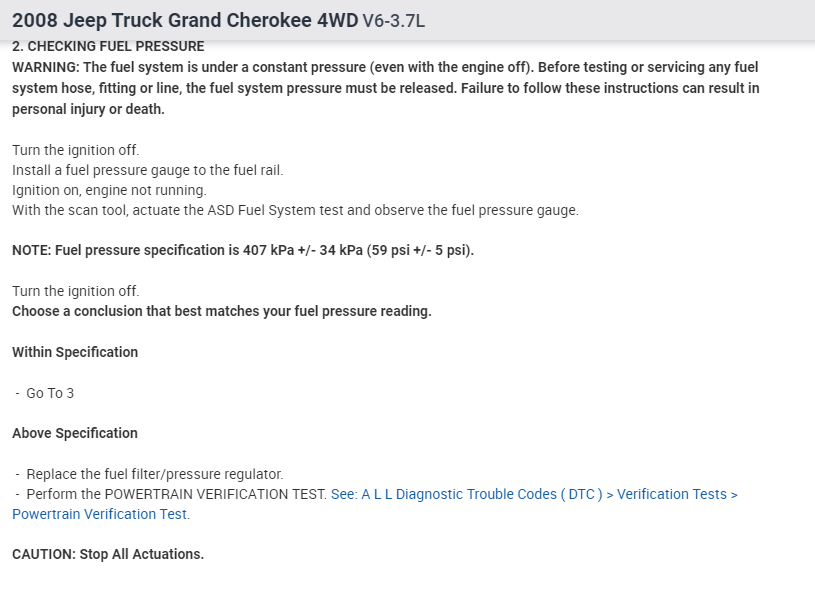Image resolution: width=815 pixels, height=590 pixels.
Task: Click the Perform the POWERTRAIN VERIFICATION TEST text
Action: 176,494
